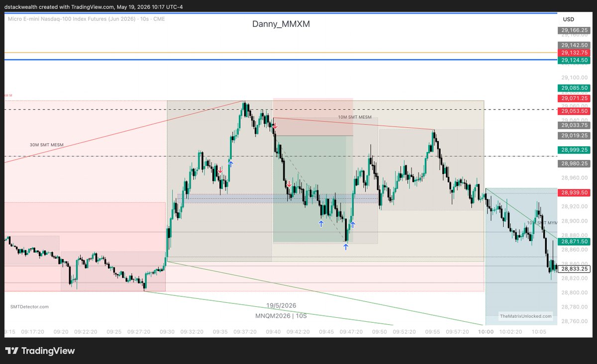Click the 09:42:20 time axis label

click(298, 331)
